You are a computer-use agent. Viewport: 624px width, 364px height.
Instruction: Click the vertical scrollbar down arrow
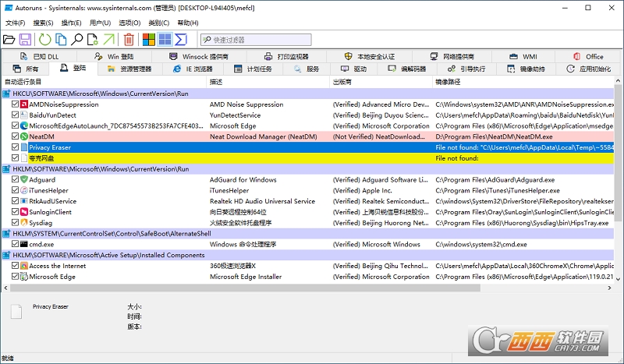pyautogui.click(x=618, y=279)
